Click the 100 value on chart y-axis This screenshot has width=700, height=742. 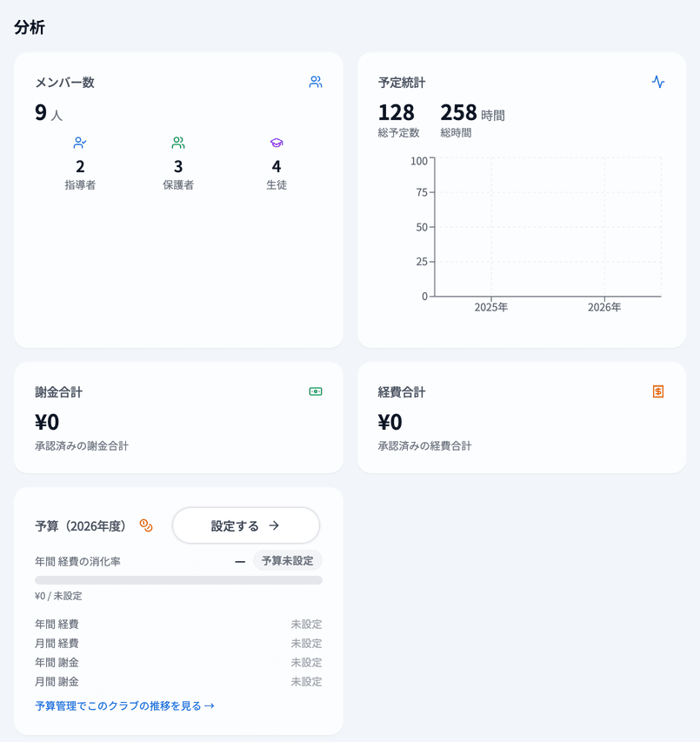click(x=419, y=161)
